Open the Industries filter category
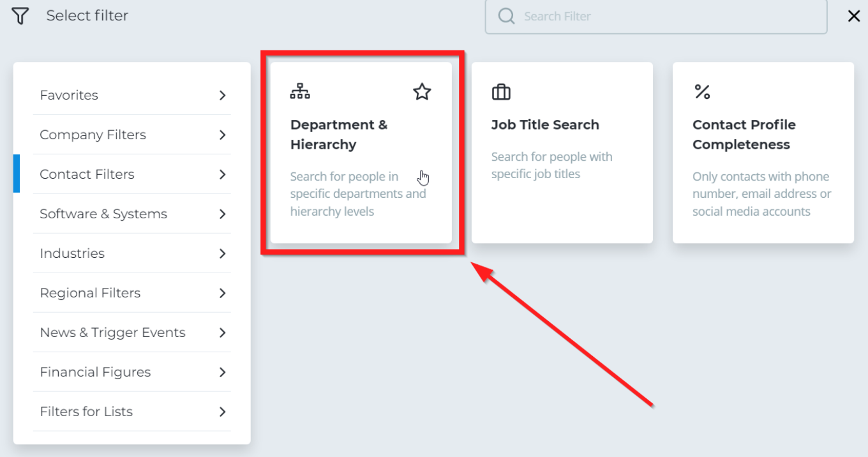The width and height of the screenshot is (868, 457). (132, 253)
